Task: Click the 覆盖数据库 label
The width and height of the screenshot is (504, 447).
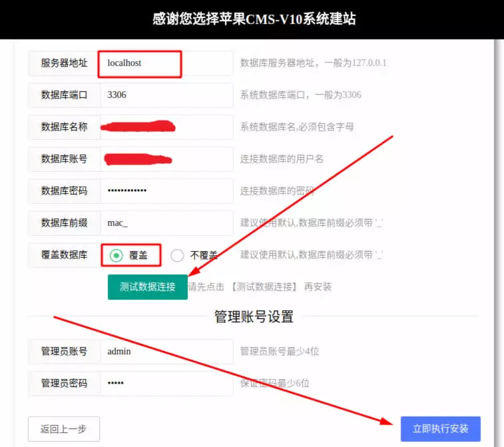Action: coord(64,255)
